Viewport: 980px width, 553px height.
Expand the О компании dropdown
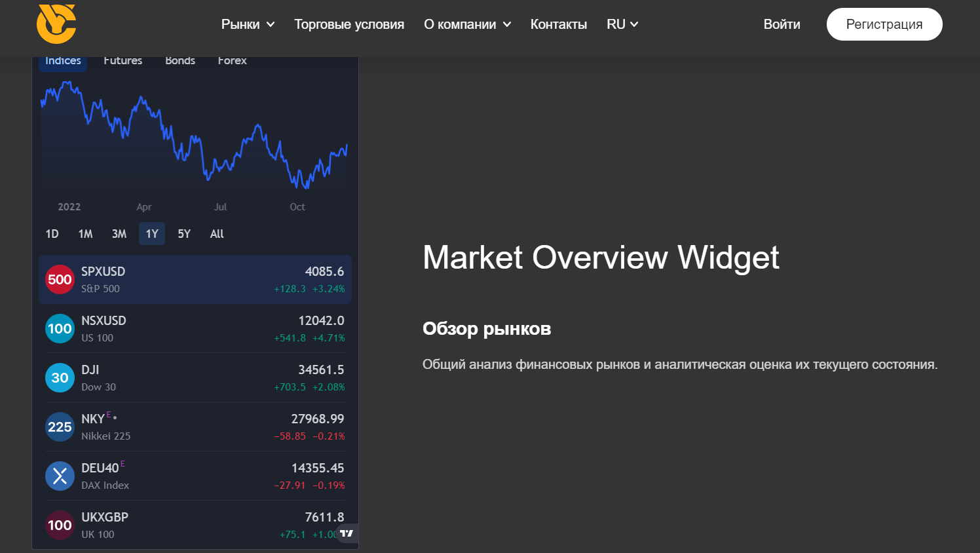[x=467, y=24]
